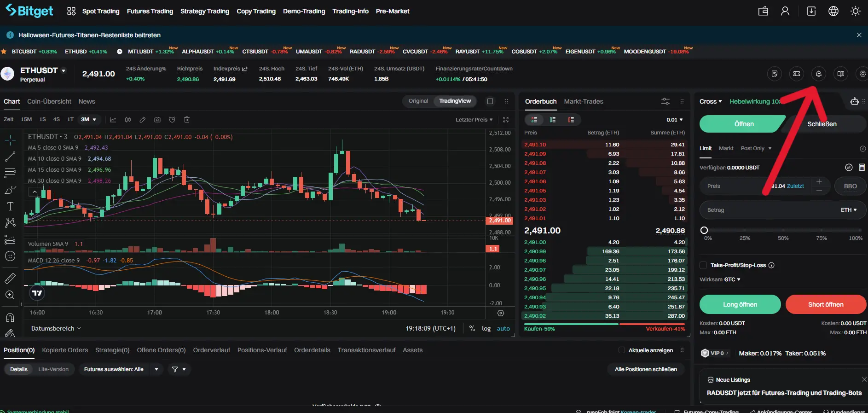Open the Post Only order type dropdown

click(756, 148)
